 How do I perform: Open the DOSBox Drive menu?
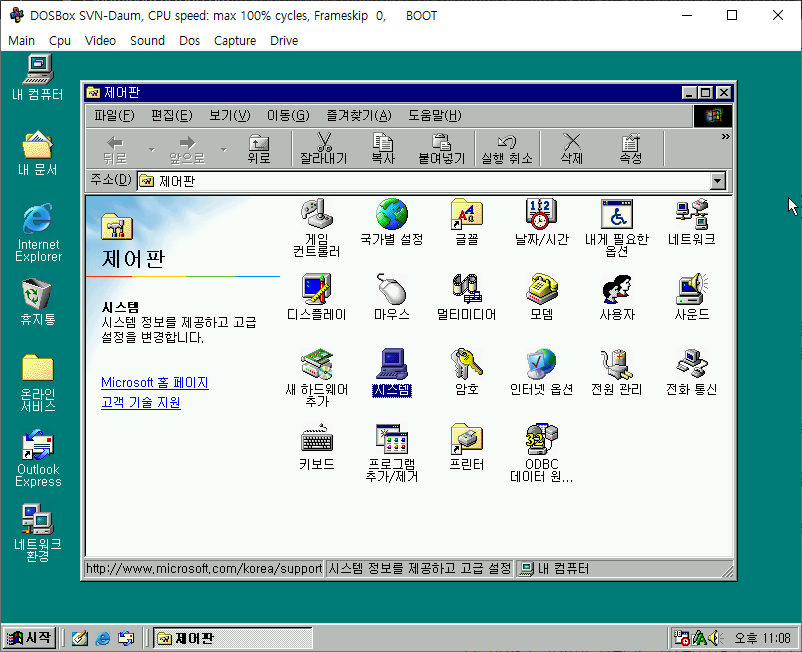click(284, 41)
